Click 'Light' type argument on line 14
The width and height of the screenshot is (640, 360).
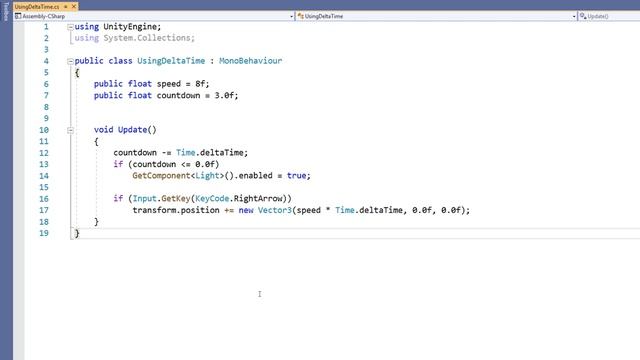click(207, 176)
